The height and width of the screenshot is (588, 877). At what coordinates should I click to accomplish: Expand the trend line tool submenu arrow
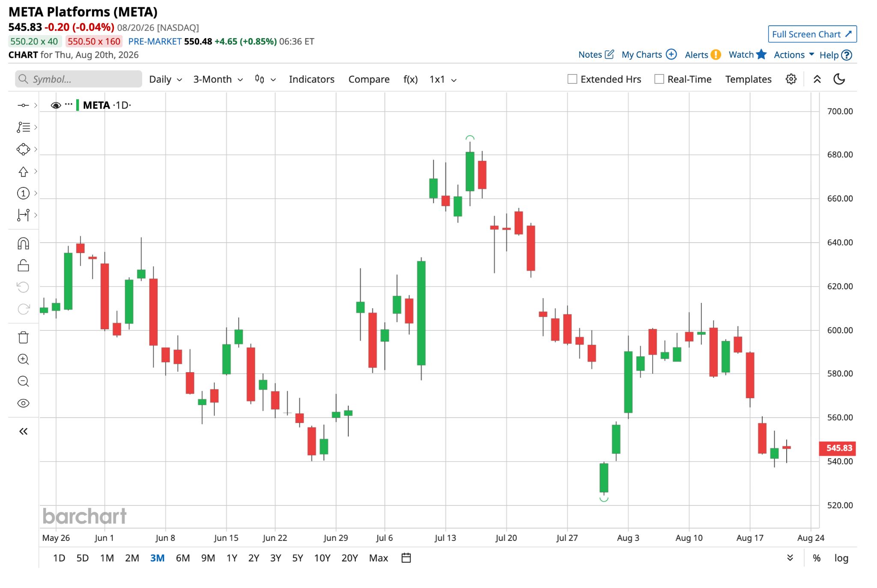tap(36, 105)
